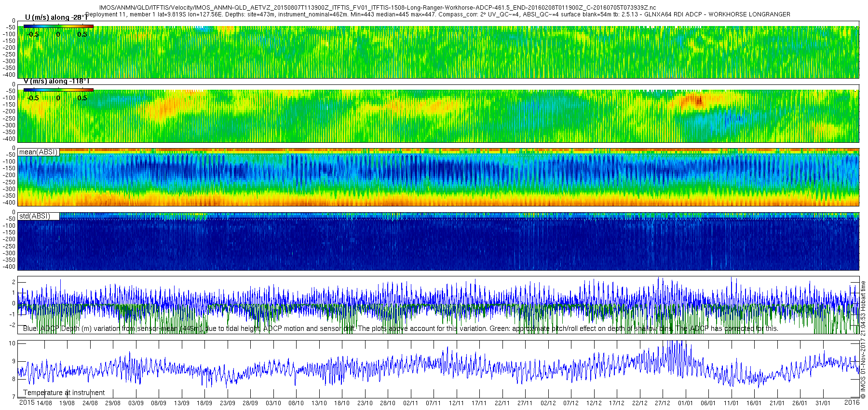This screenshot has height=410, width=868.
Task: Click the '8' tick on temperature axis
Action: click(x=14, y=379)
